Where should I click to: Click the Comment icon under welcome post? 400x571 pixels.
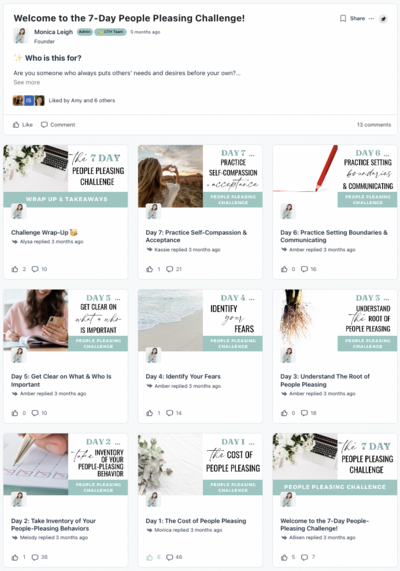[58, 125]
